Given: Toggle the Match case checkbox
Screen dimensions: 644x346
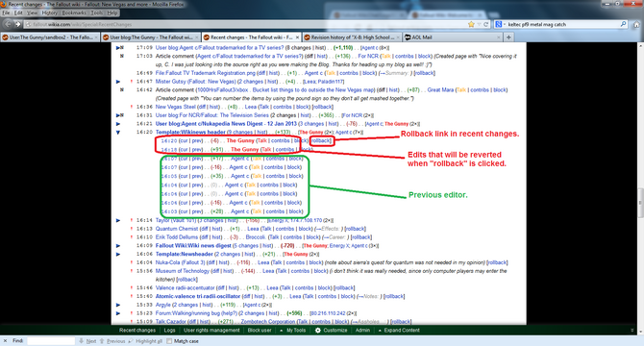Looking at the screenshot, I should tap(169, 341).
